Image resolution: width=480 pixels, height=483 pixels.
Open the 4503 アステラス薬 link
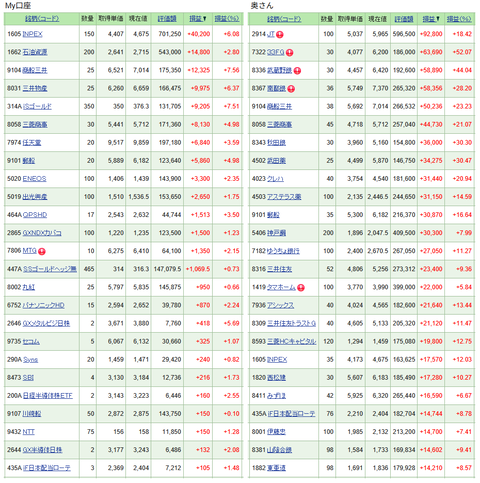[284, 197]
